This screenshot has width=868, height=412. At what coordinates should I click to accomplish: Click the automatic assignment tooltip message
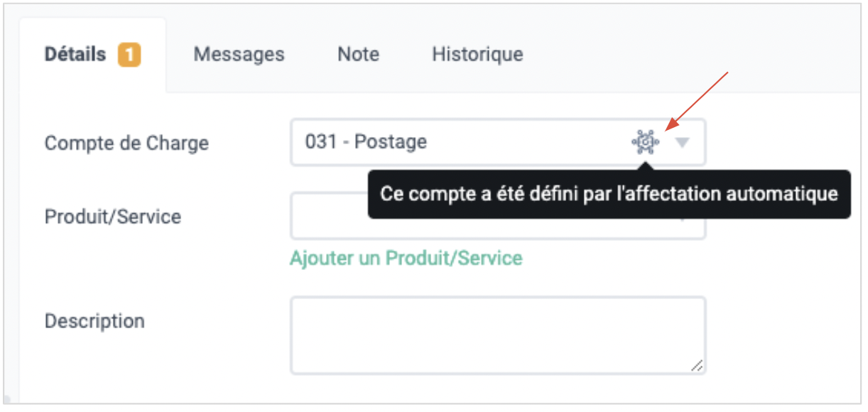pyautogui.click(x=609, y=194)
